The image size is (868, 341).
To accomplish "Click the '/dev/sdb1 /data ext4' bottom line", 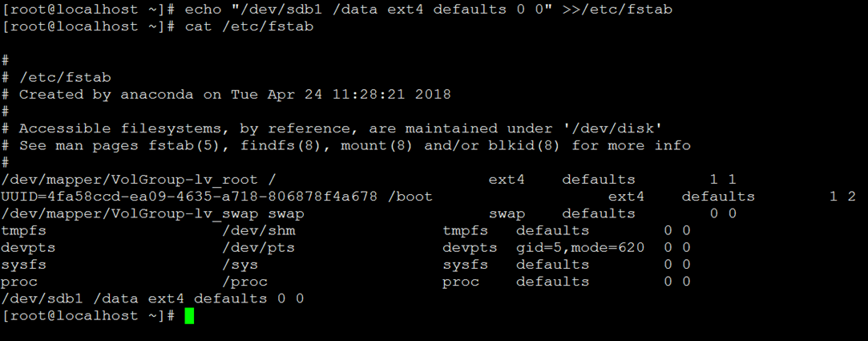I will coord(153,298).
